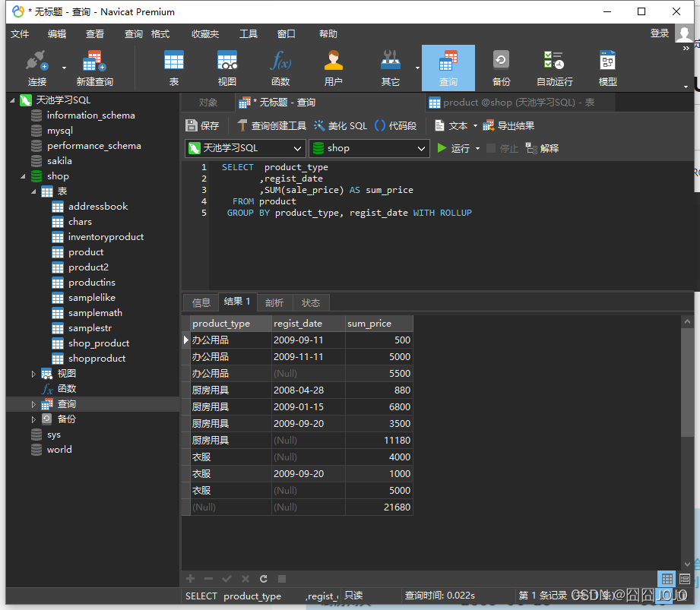The width and height of the screenshot is (700, 610).
Task: Collapse the shop database node
Action: tap(23, 176)
